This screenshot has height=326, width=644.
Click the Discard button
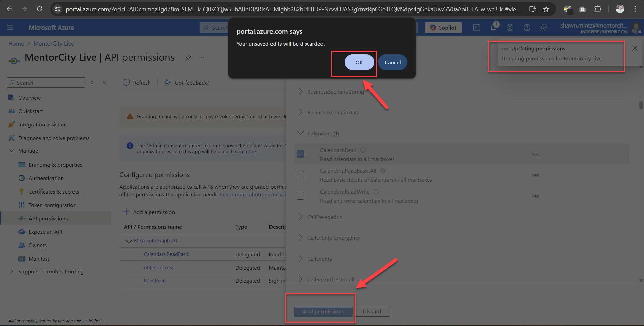click(x=372, y=311)
